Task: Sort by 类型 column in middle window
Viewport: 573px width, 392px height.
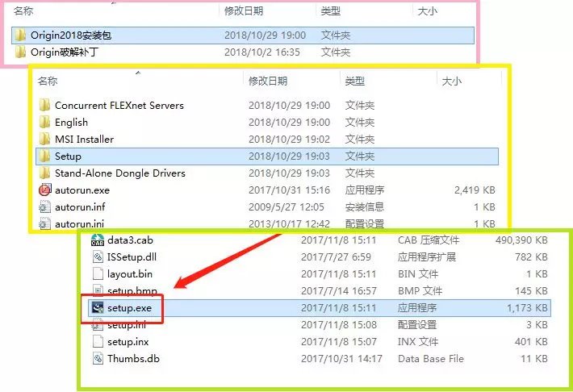Action: tap(355, 81)
